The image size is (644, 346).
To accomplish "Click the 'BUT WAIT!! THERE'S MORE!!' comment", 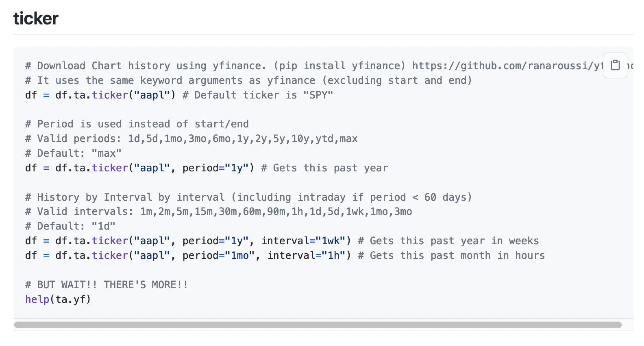I will click(107, 285).
